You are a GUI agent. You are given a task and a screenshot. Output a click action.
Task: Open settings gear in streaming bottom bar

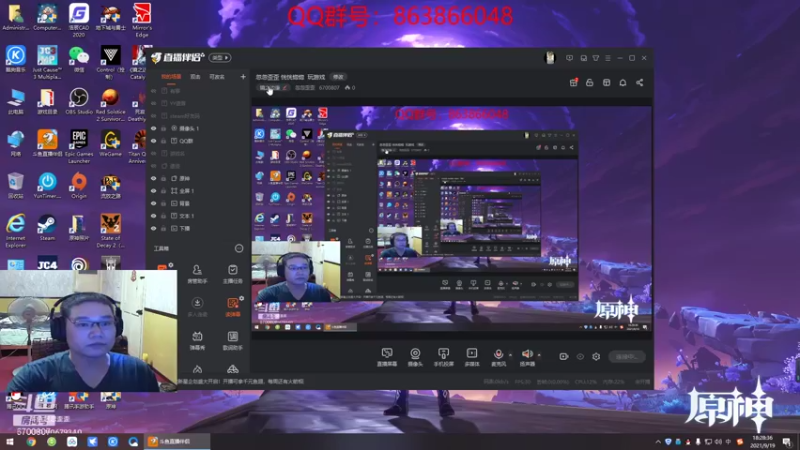pyautogui.click(x=596, y=357)
